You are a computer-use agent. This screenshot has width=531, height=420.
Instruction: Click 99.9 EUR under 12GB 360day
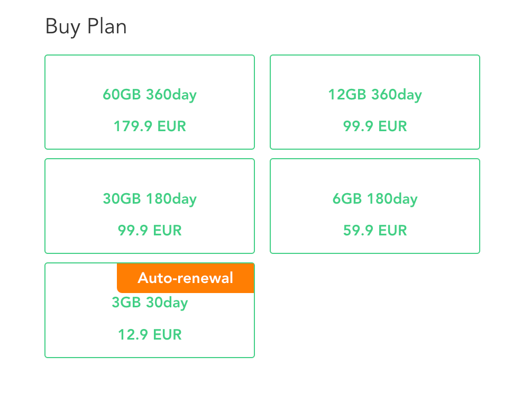[375, 126]
